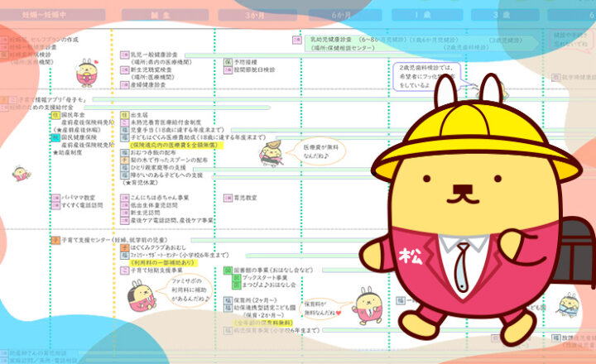Click the 医療費が無料なんだね speech bubble
Image resolution: width=596 pixels, height=364 pixels.
tap(320, 151)
